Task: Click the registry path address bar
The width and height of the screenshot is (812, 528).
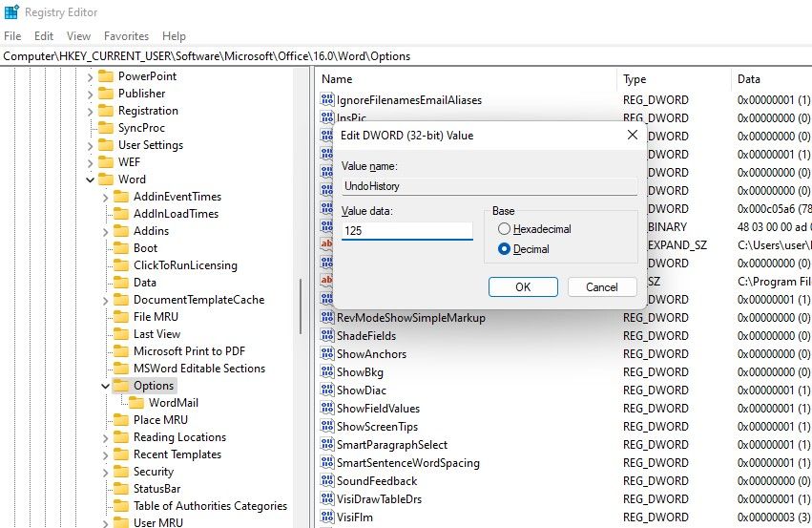Action: click(x=406, y=56)
